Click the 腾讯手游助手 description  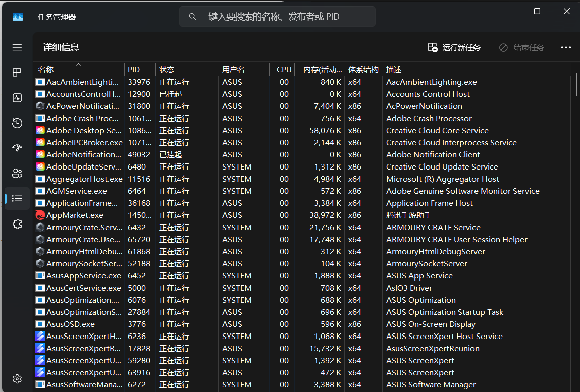409,215
